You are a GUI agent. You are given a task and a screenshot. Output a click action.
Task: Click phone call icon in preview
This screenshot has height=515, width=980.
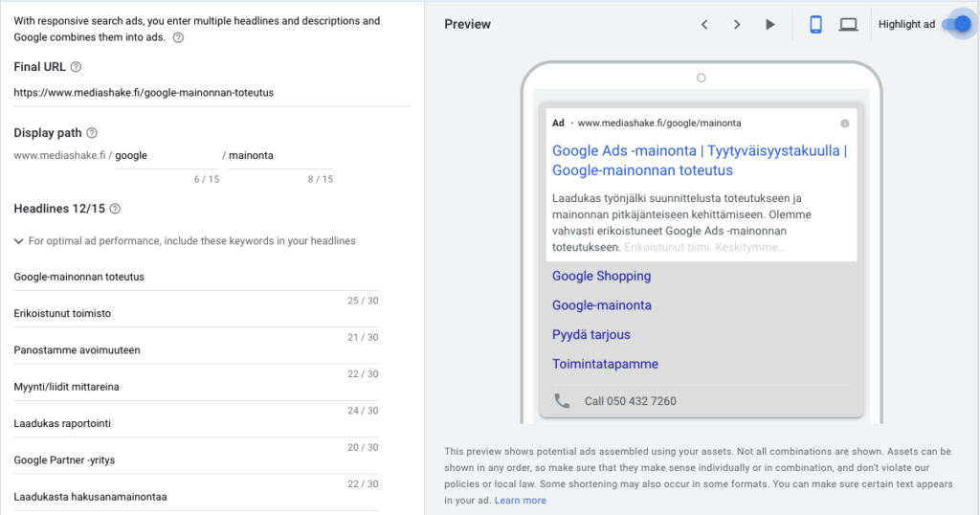point(562,401)
